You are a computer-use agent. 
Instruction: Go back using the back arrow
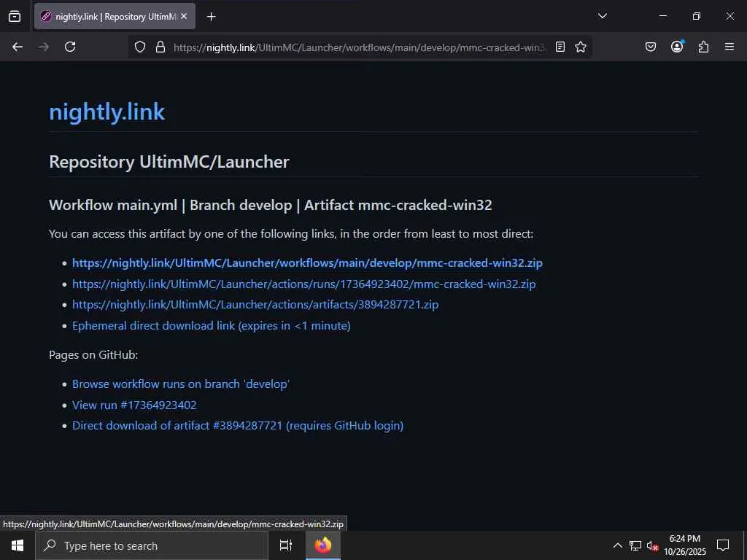pos(18,47)
